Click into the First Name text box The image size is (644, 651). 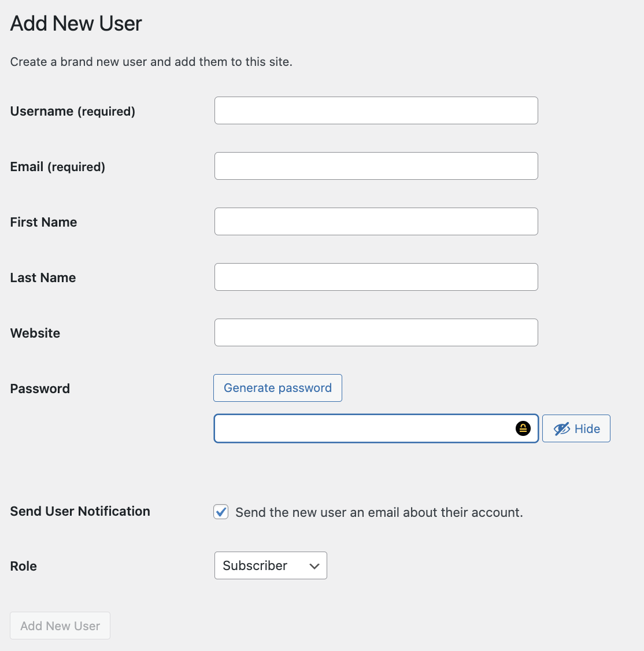point(376,221)
